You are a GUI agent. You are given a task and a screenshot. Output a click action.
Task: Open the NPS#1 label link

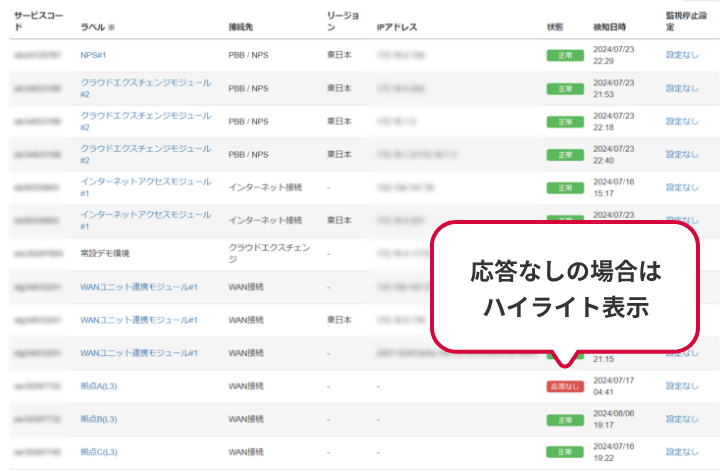[x=93, y=55]
